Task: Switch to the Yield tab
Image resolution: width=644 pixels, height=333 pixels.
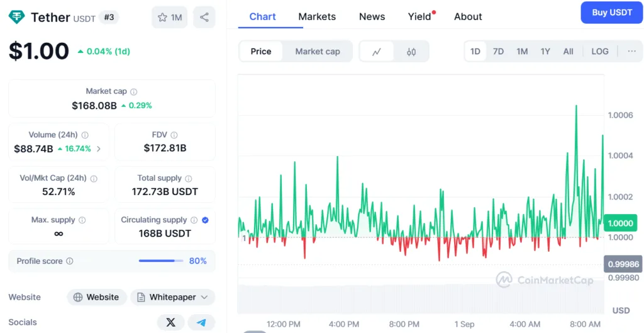Action: click(x=419, y=16)
